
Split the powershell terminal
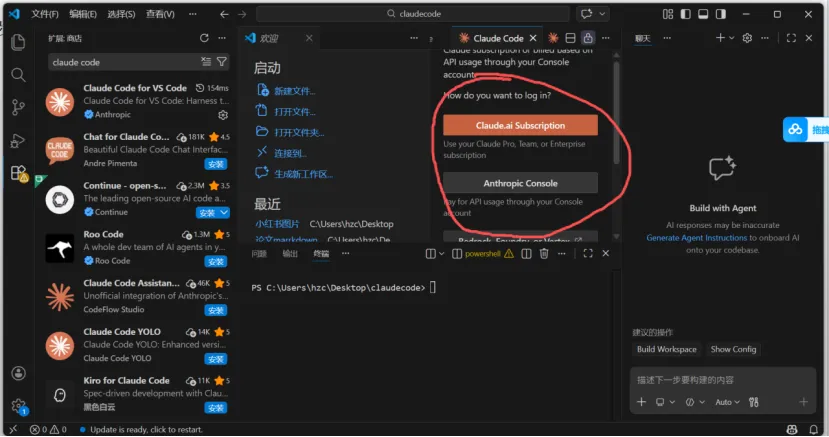[526, 254]
